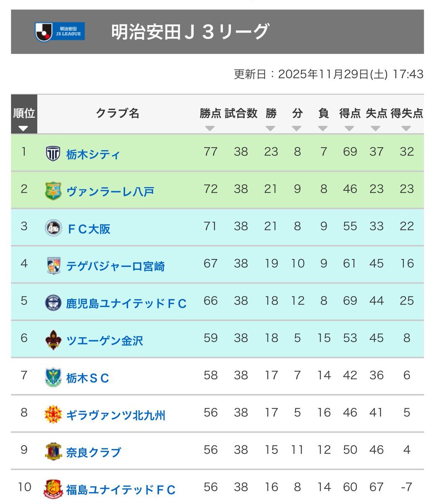
Task: Click the Meiji Yasuda J3 League logo
Action: tap(60, 32)
